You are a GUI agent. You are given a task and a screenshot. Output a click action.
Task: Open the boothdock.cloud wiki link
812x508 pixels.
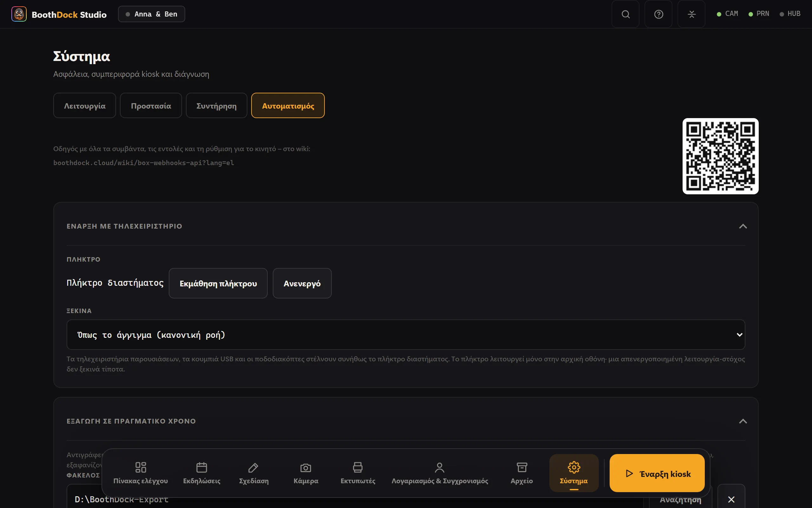coord(144,163)
